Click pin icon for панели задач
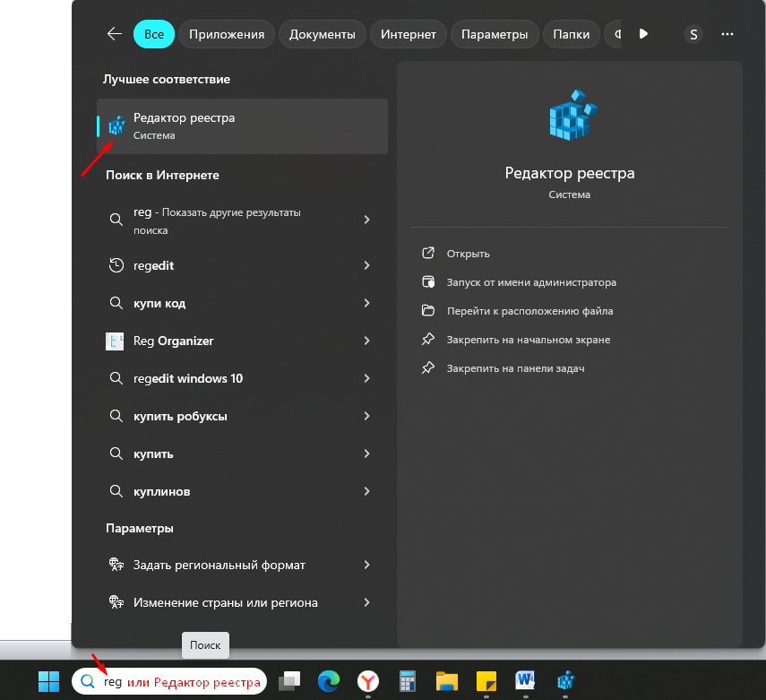766x700 pixels. pyautogui.click(x=428, y=367)
